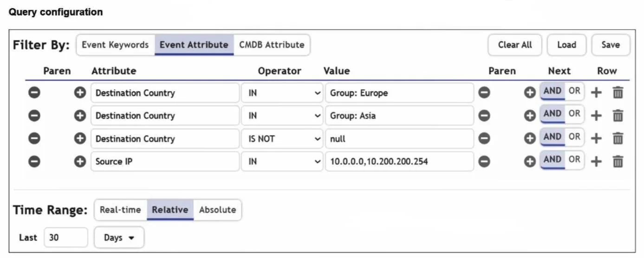Screen dimensions: 644x258
Task: Choose Real-time time range
Action: 120,210
